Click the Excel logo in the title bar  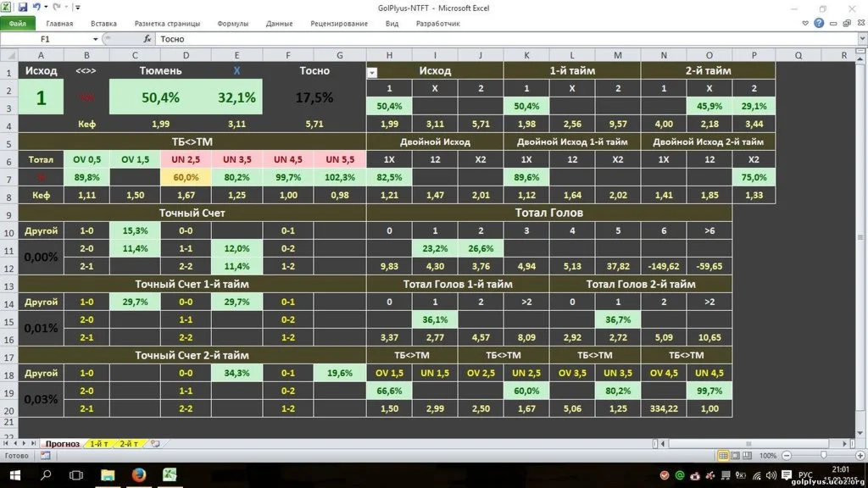click(6, 7)
